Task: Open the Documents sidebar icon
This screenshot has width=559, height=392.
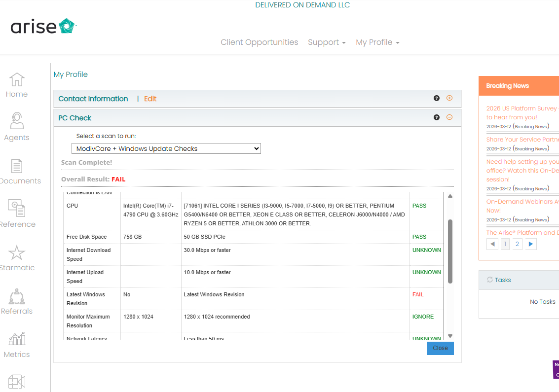Action: point(17,166)
